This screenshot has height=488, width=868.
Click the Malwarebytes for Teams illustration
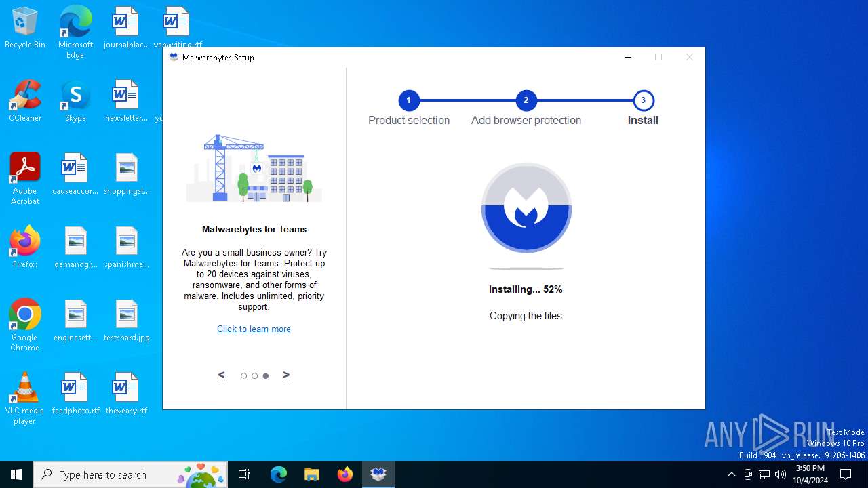click(254, 167)
